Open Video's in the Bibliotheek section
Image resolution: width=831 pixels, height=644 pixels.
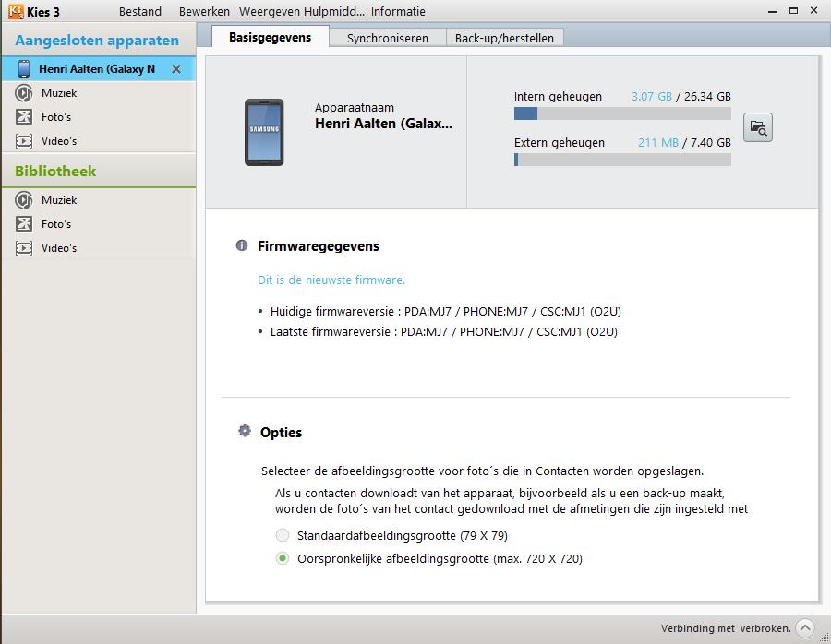click(x=58, y=248)
